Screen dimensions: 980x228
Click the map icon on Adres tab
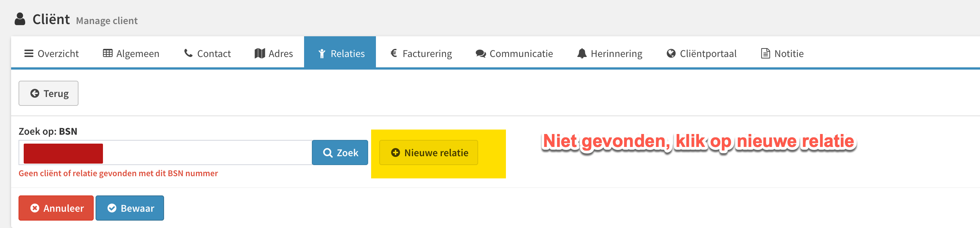(260, 53)
